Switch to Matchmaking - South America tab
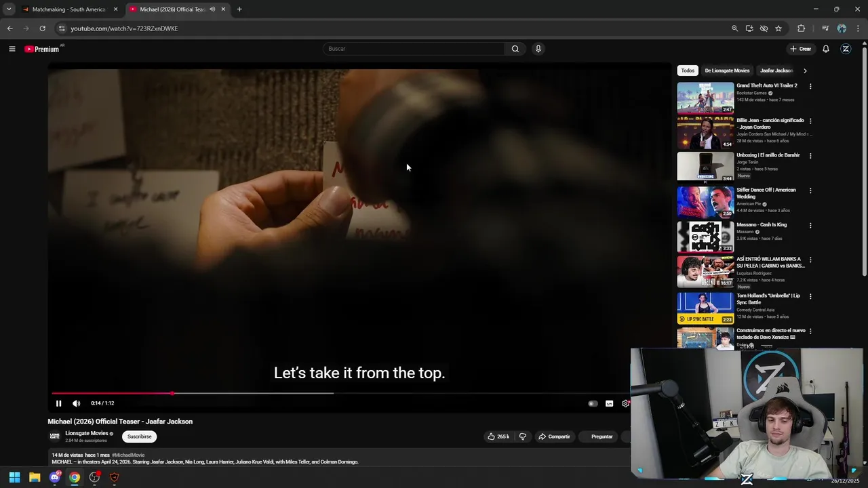Screen dimensions: 868x488 tap(68, 9)
